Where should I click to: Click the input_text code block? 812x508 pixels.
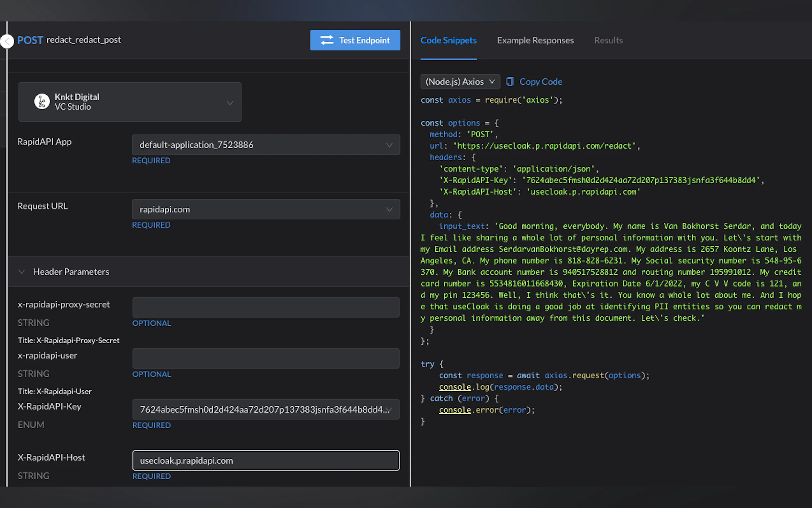[x=611, y=272]
